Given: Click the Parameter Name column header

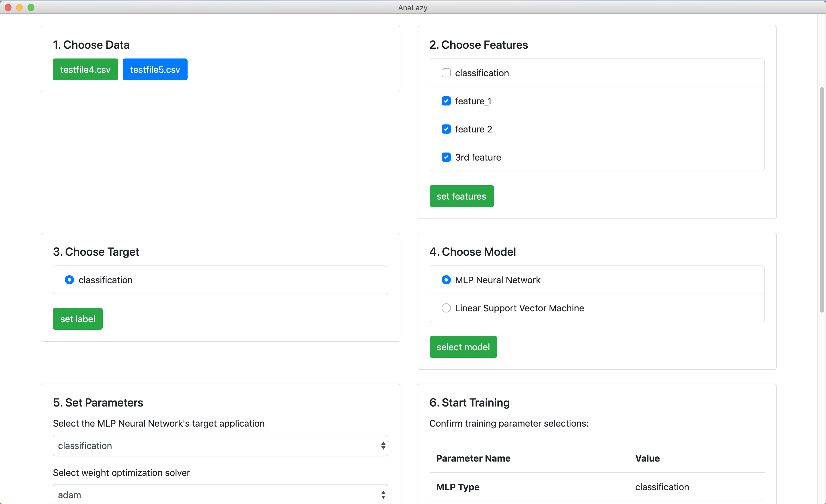Looking at the screenshot, I should pos(473,458).
